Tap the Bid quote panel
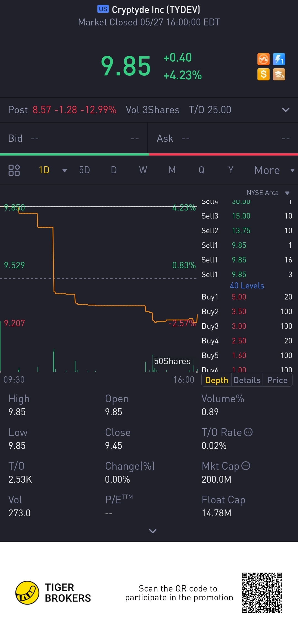Image resolution: width=298 pixels, height=644 pixels. coord(74,138)
